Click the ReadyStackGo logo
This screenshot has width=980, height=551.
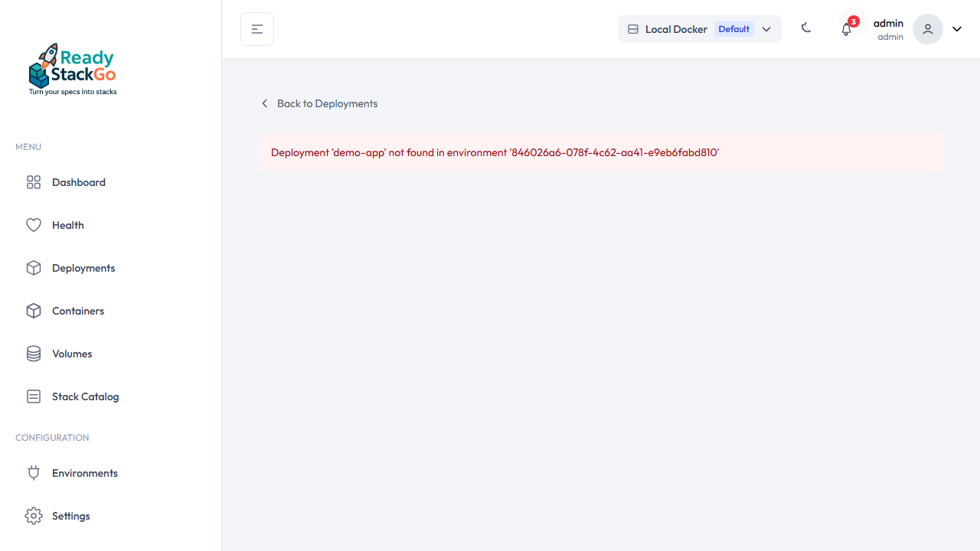pyautogui.click(x=72, y=69)
